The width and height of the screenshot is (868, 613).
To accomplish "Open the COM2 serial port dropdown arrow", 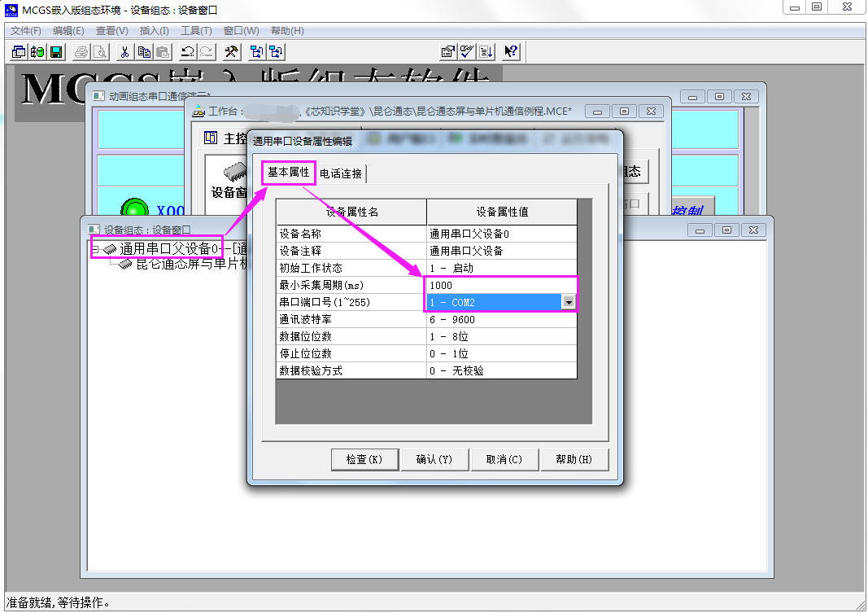I will coord(569,302).
